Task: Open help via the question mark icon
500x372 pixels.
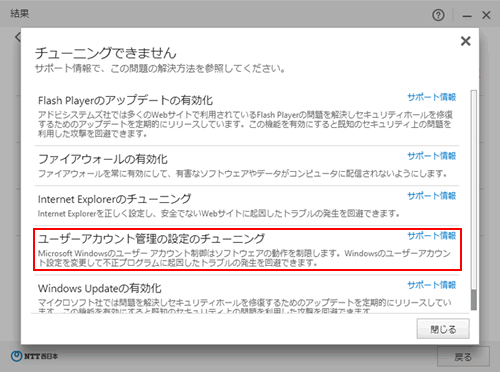Action: [x=438, y=15]
